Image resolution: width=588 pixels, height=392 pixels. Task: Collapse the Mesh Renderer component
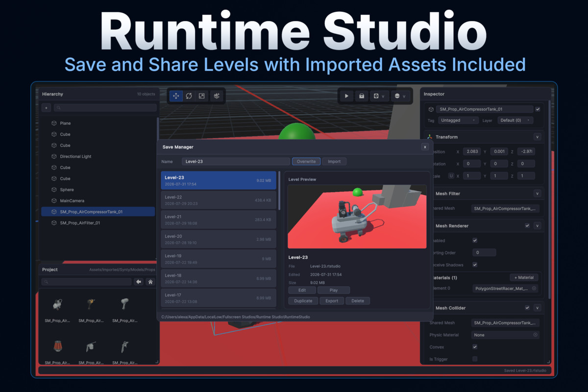[537, 226]
